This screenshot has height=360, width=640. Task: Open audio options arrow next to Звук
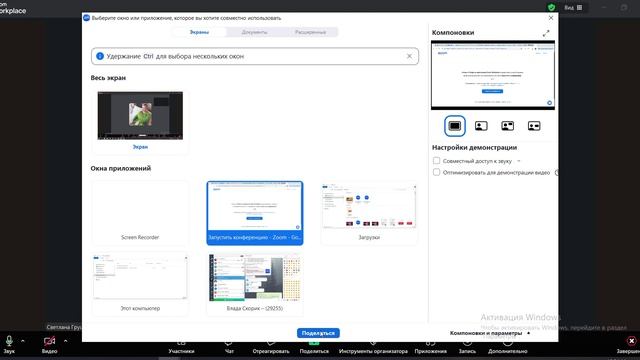[x=22, y=340]
